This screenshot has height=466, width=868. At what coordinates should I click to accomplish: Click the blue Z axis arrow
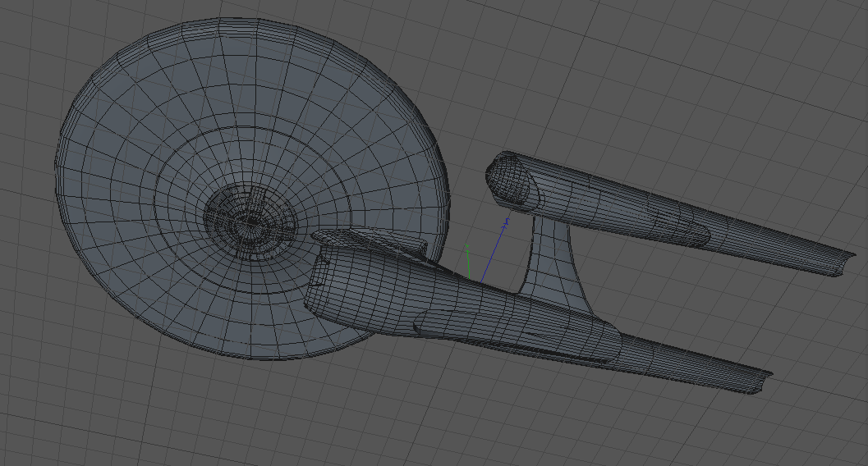(494, 250)
